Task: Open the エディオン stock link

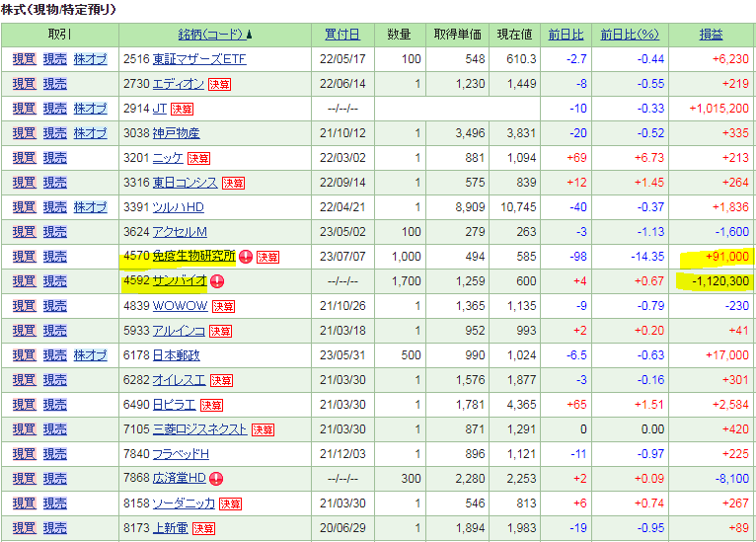Action: [x=179, y=84]
